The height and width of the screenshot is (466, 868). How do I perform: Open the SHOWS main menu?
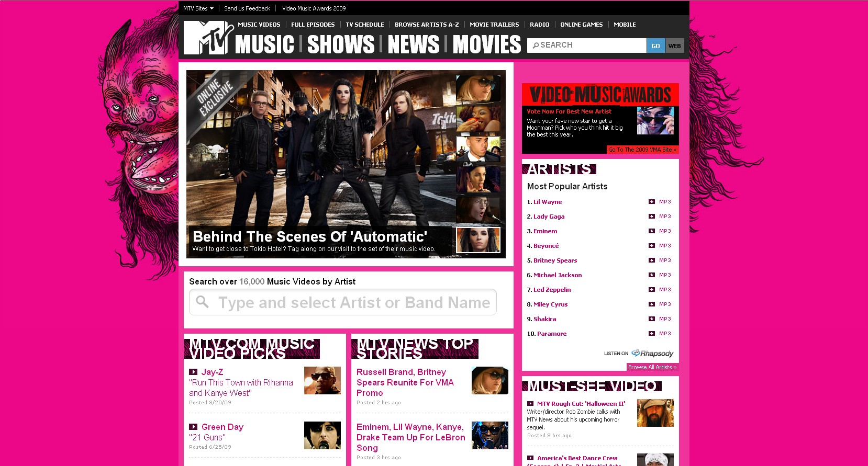[341, 45]
